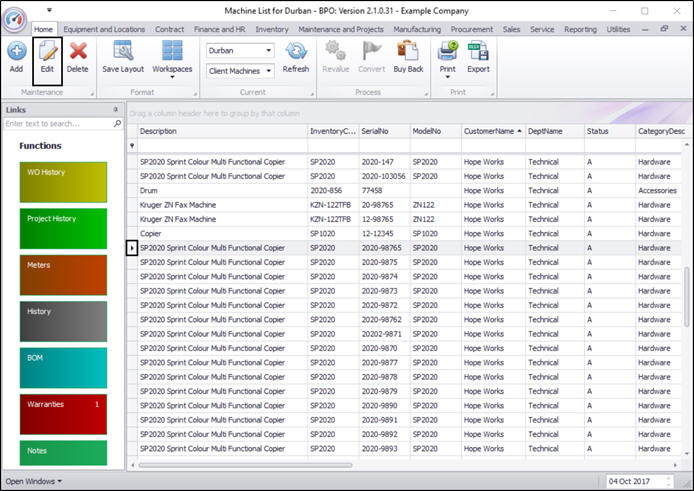This screenshot has width=694, height=491.
Task: Click the Add icon in Maintenance group
Action: tap(16, 56)
